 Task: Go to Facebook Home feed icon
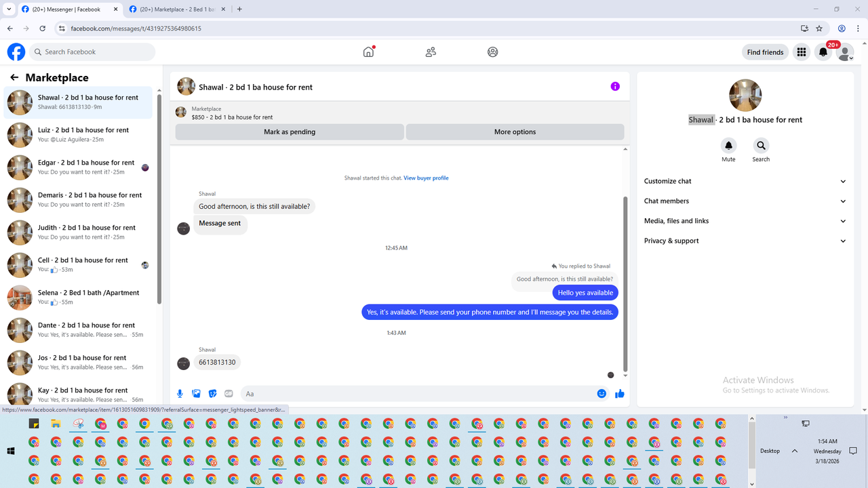[368, 52]
